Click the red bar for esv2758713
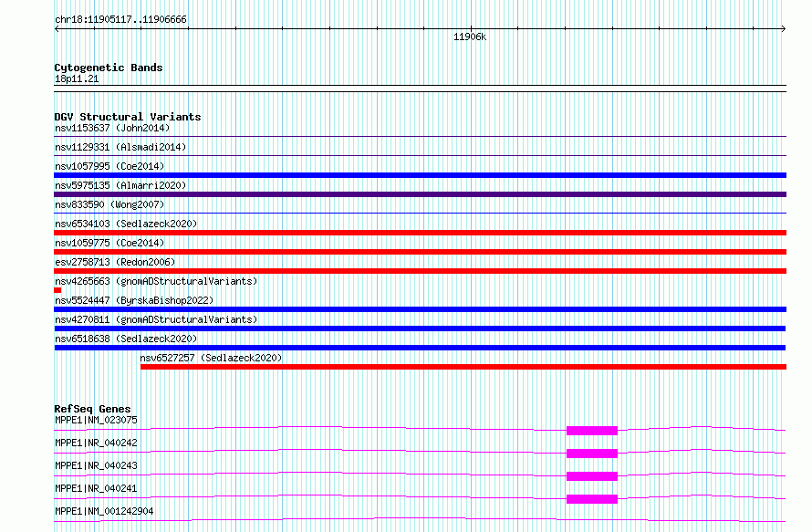Viewport: 812px width, 532px height. (x=420, y=271)
